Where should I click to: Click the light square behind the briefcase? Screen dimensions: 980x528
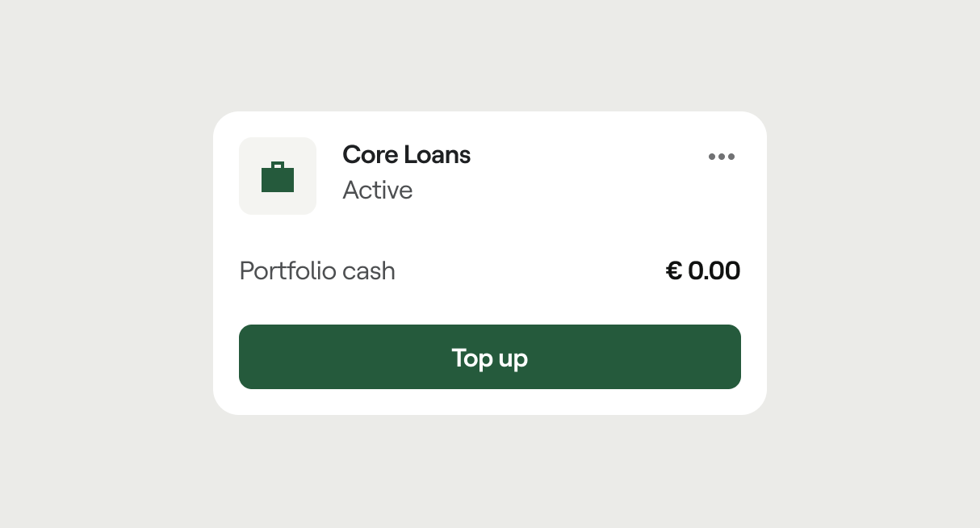coord(278,176)
